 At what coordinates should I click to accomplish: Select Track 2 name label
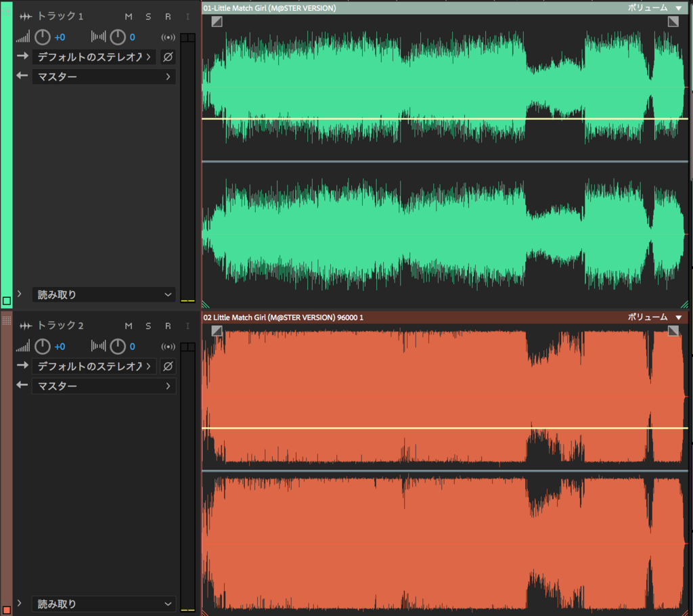60,326
